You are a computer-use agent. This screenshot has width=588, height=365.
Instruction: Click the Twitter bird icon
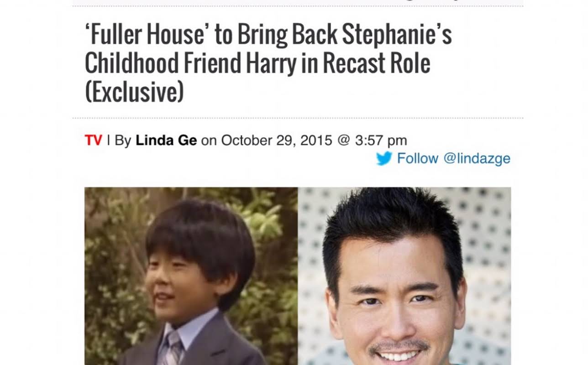click(384, 158)
